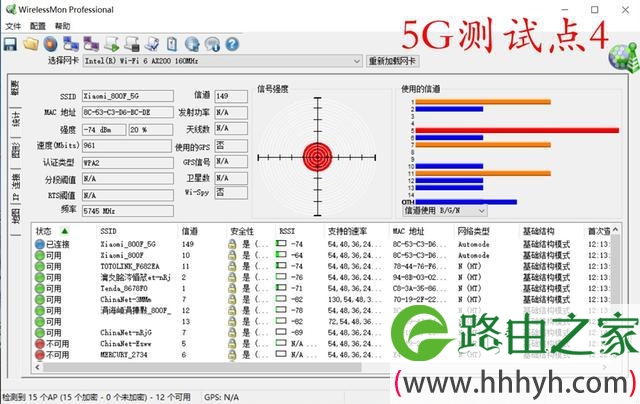Select the ChinaNet-3MMm row SSID text

pyautogui.click(x=126, y=300)
